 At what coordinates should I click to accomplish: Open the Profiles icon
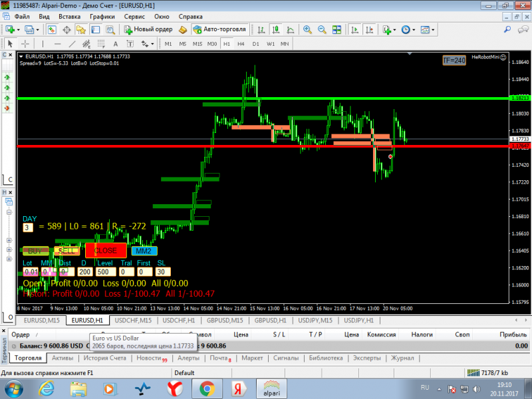click(29, 30)
